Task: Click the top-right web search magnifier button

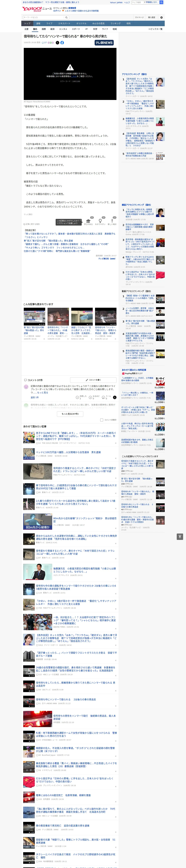Action: pos(161,2)
